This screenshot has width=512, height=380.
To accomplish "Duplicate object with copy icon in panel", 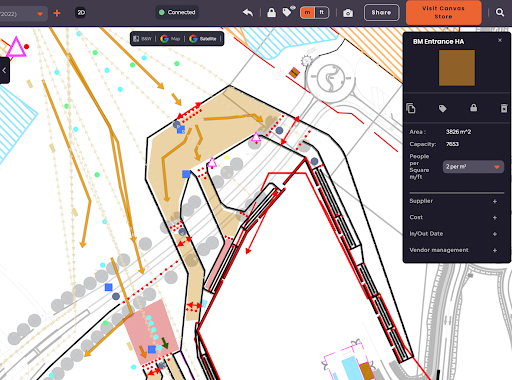I will point(411,108).
